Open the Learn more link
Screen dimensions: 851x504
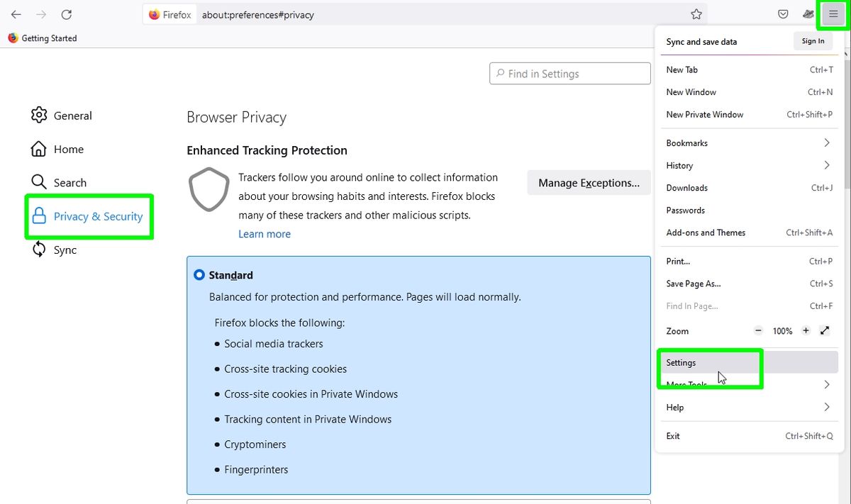click(265, 234)
